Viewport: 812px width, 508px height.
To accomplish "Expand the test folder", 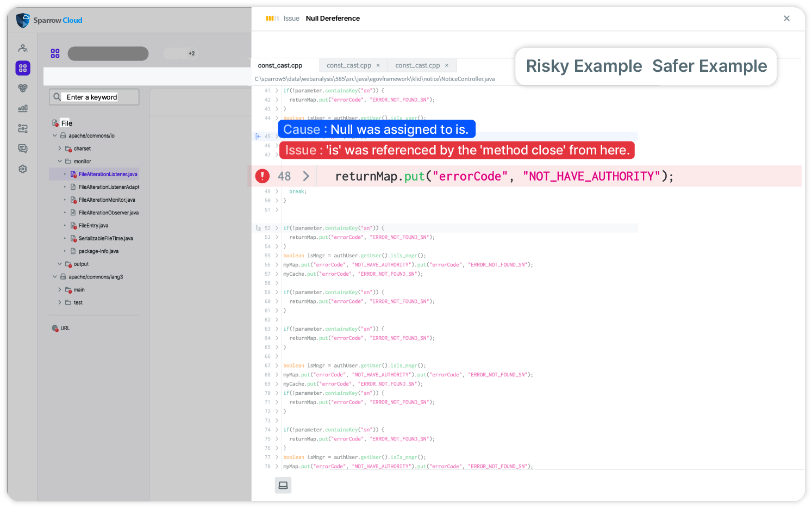I will coord(60,302).
